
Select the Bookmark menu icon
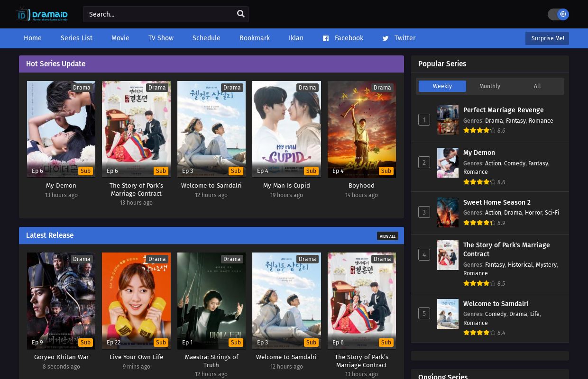tap(255, 38)
